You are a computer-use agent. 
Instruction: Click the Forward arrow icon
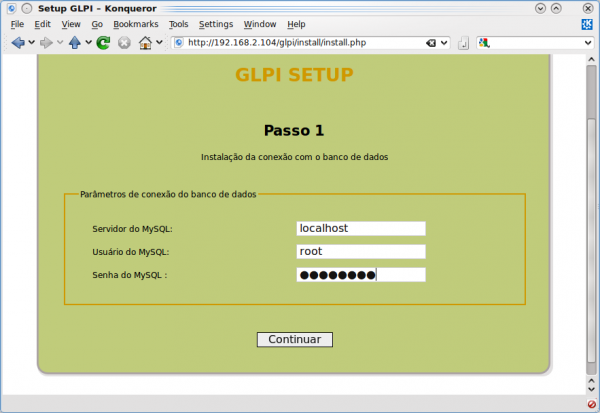(46, 42)
